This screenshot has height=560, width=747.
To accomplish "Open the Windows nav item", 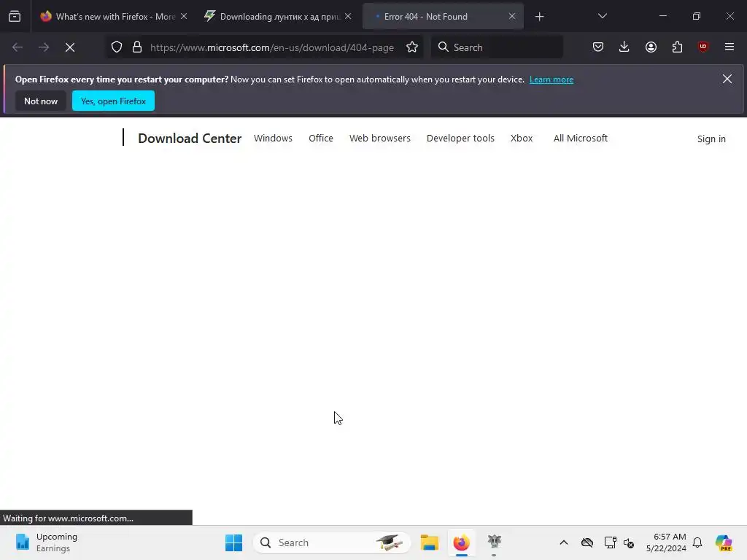I will tap(273, 138).
